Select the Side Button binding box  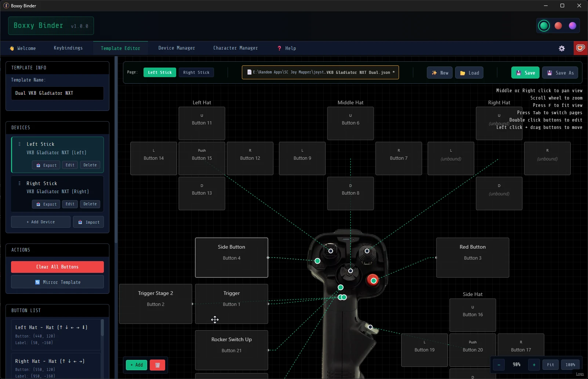click(232, 257)
